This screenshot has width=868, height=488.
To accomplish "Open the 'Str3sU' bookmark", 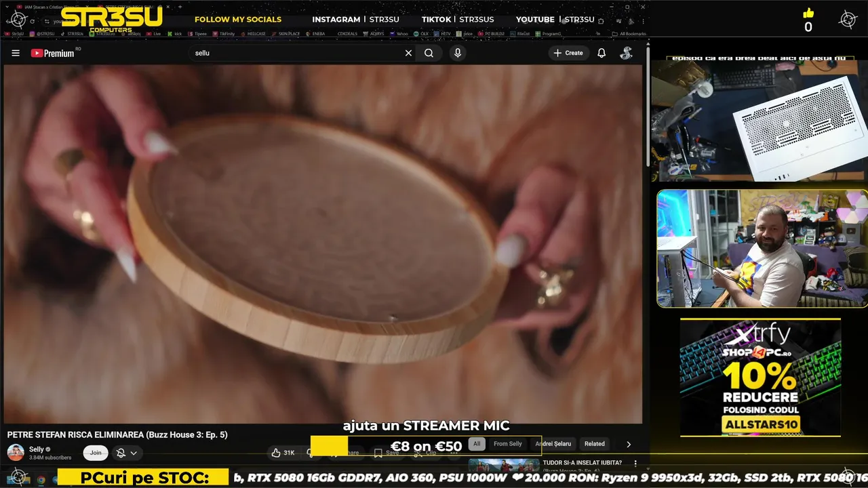I will [14, 33].
